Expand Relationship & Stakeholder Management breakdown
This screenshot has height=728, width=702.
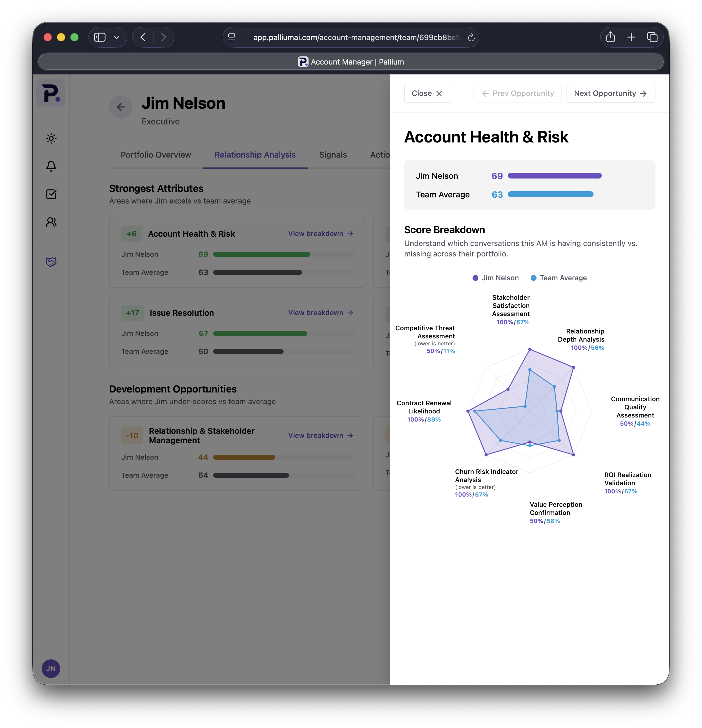tap(320, 435)
